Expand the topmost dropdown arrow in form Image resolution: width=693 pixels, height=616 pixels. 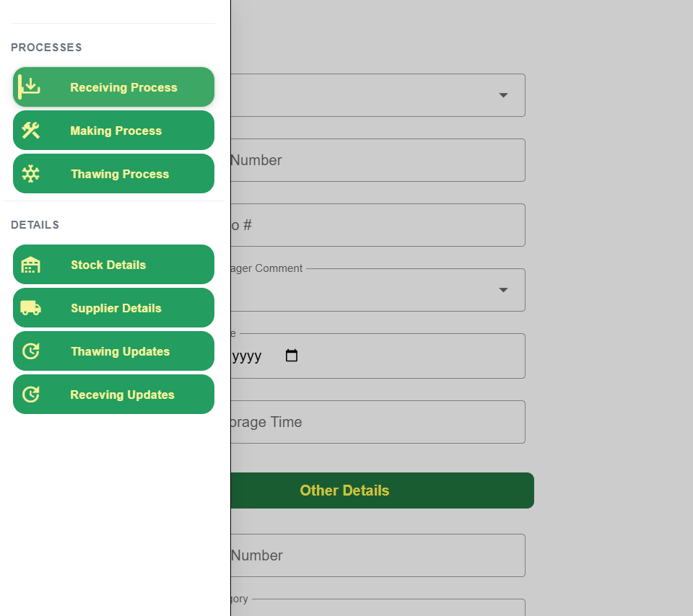(503, 95)
